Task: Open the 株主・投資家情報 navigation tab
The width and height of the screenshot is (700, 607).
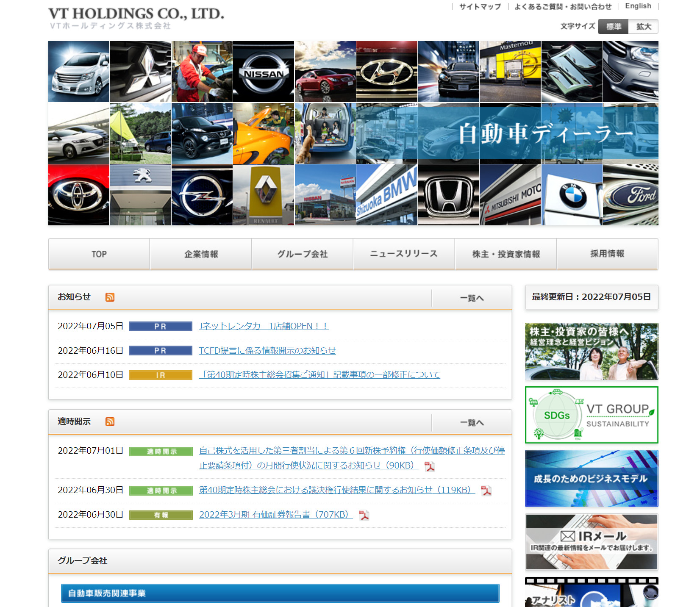Action: coord(506,254)
